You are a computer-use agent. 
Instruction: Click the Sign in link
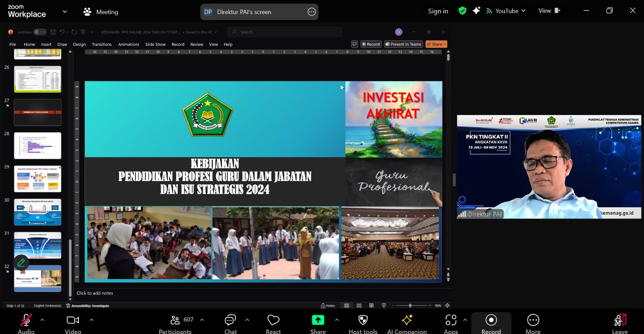(x=438, y=11)
